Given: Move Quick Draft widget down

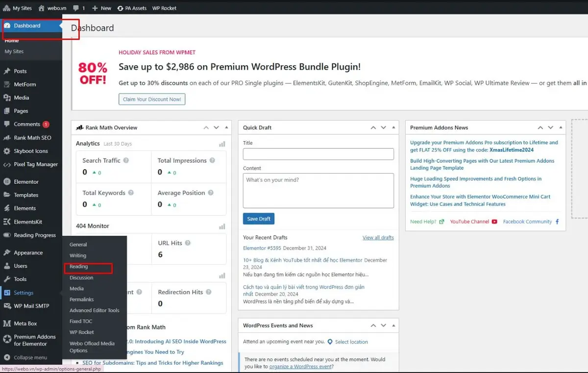Looking at the screenshot, I should click(384, 127).
